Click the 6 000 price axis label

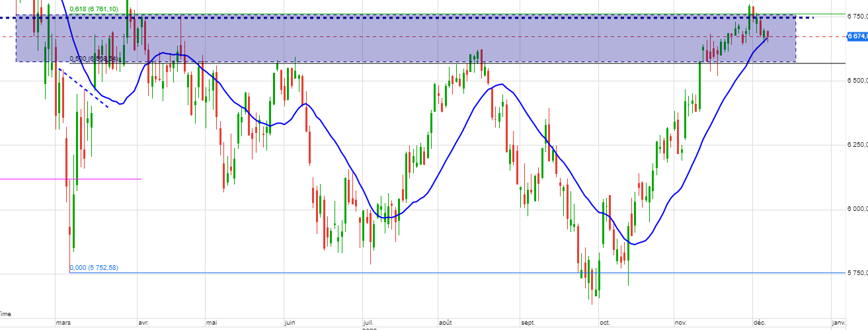(857, 210)
